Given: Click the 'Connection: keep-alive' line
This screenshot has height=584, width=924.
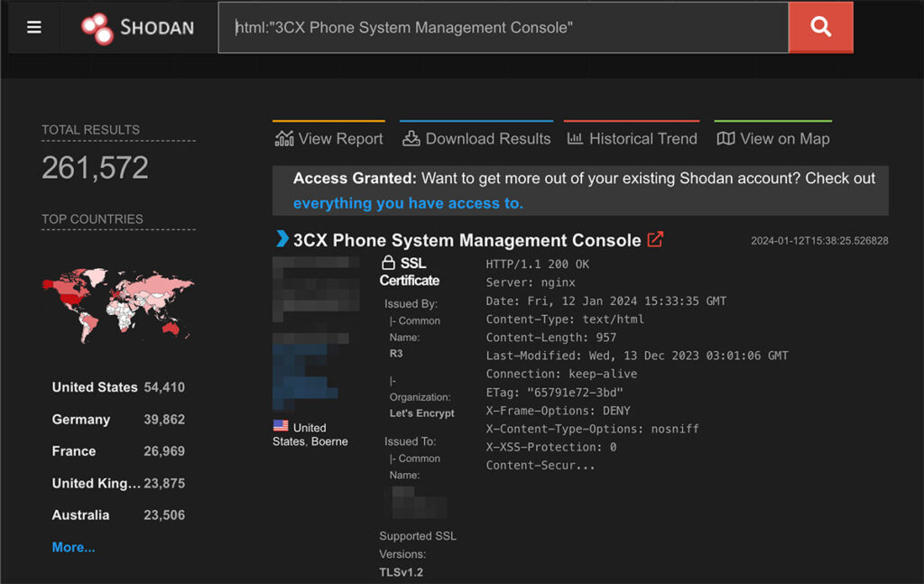Looking at the screenshot, I should 561,375.
